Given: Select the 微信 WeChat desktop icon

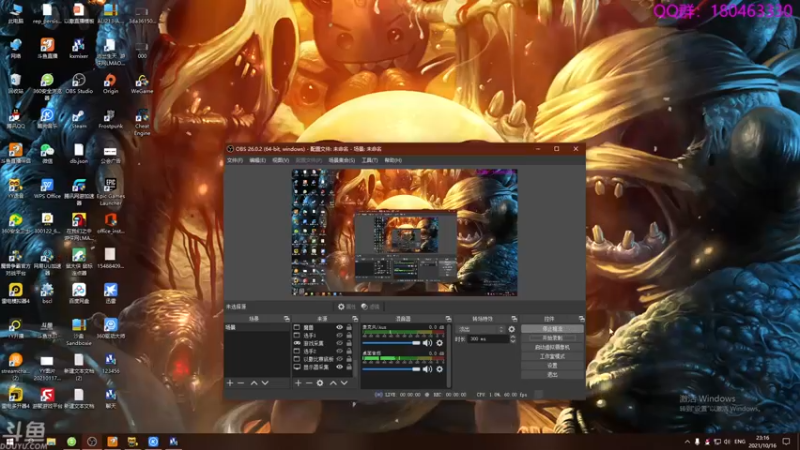Looking at the screenshot, I should tap(47, 154).
